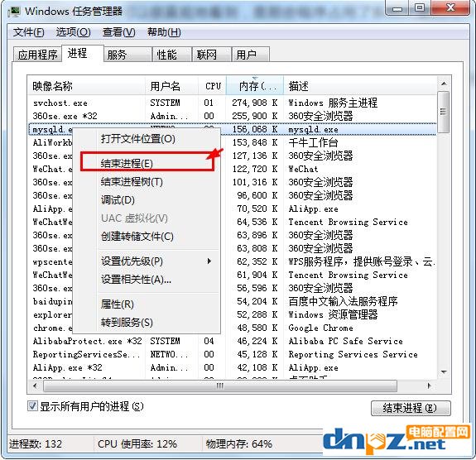Sort by 内存 column header
This screenshot has height=460, width=476.
click(x=255, y=86)
